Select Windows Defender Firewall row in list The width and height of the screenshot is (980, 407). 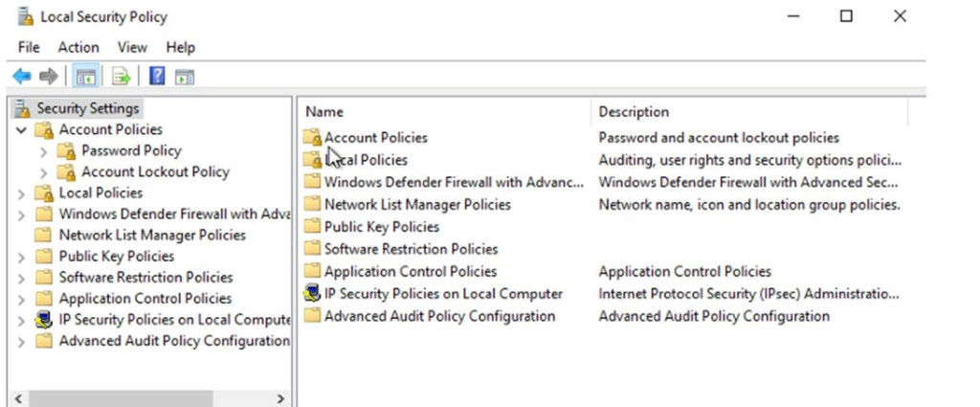tap(453, 182)
